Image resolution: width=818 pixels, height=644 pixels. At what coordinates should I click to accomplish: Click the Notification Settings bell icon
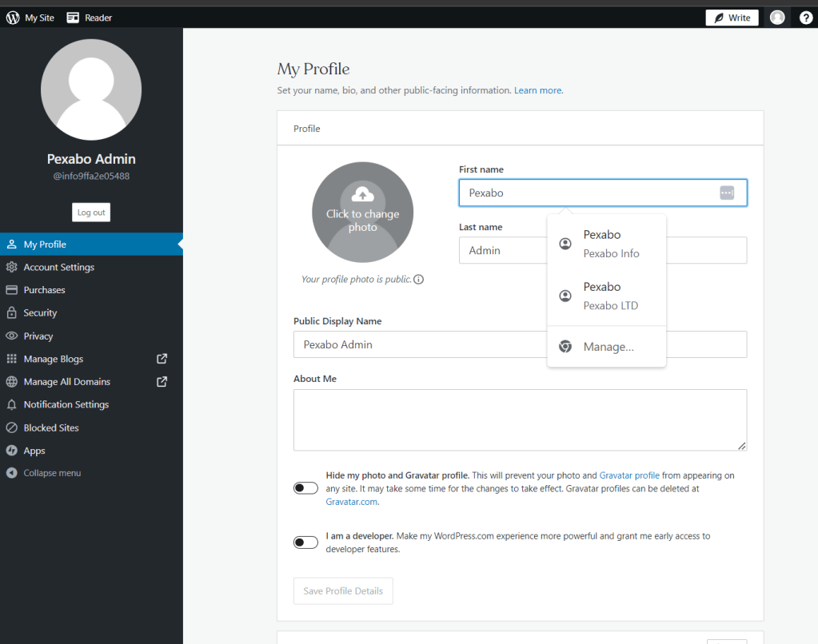tap(11, 404)
